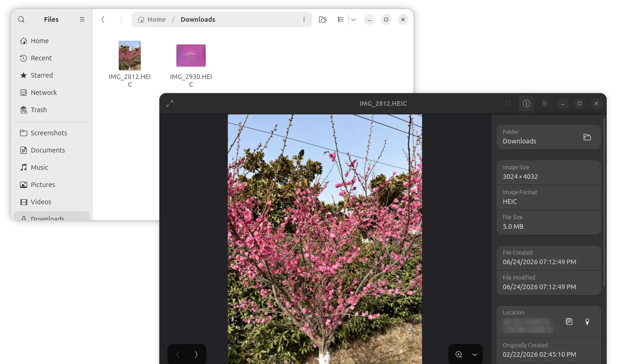Minimize the Files window
The height and width of the screenshot is (364, 619).
click(369, 20)
